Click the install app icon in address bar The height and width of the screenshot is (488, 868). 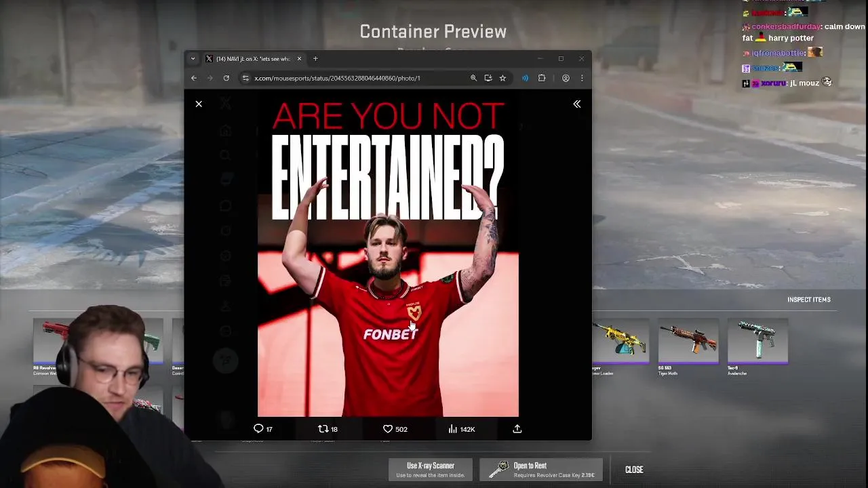pos(488,78)
